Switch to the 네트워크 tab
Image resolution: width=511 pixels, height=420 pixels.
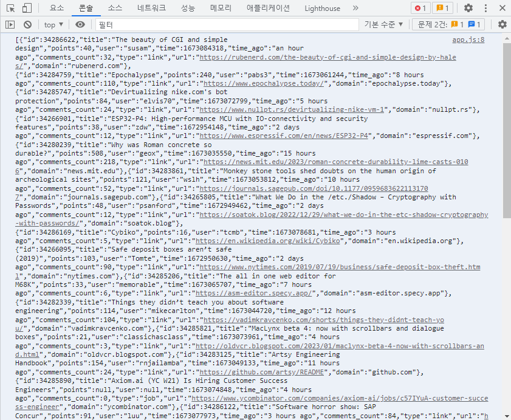(151, 8)
